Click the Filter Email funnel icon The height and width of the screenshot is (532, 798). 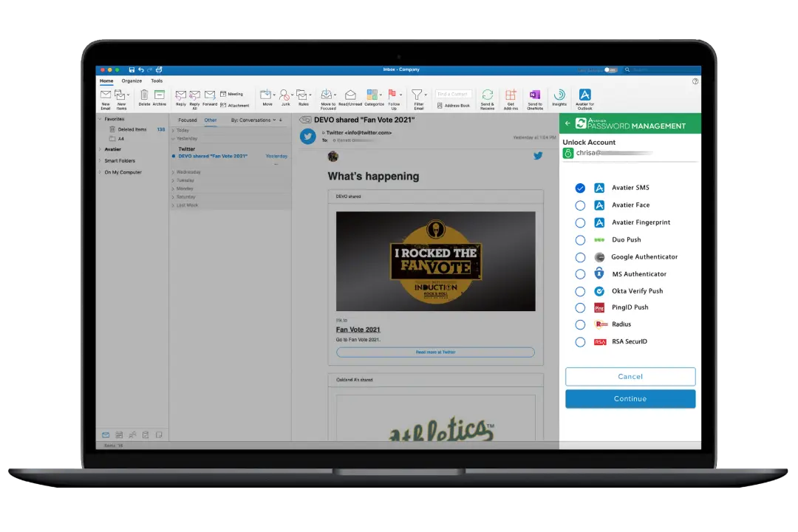(417, 95)
